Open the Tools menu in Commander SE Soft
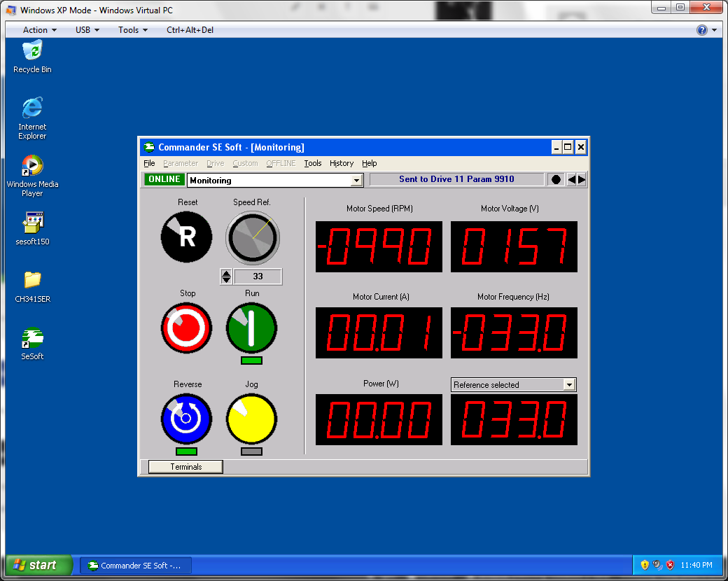728x581 pixels. point(313,163)
